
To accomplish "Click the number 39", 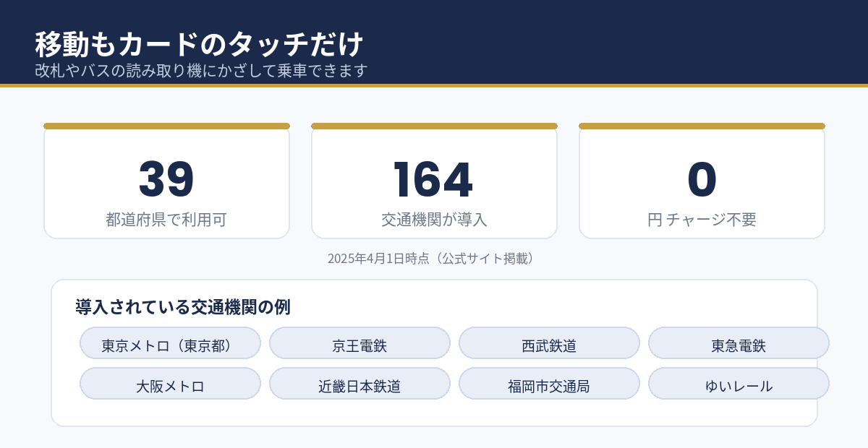I will [166, 180].
